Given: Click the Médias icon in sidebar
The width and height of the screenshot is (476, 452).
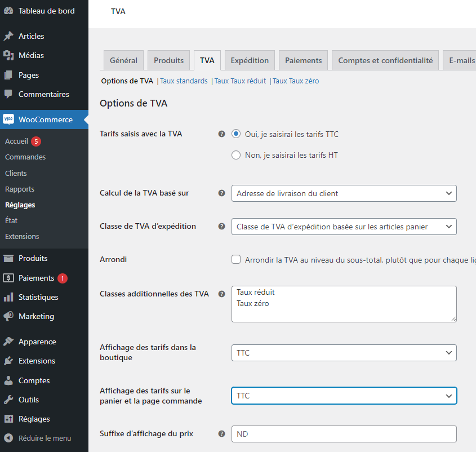Looking at the screenshot, I should click(x=8, y=55).
